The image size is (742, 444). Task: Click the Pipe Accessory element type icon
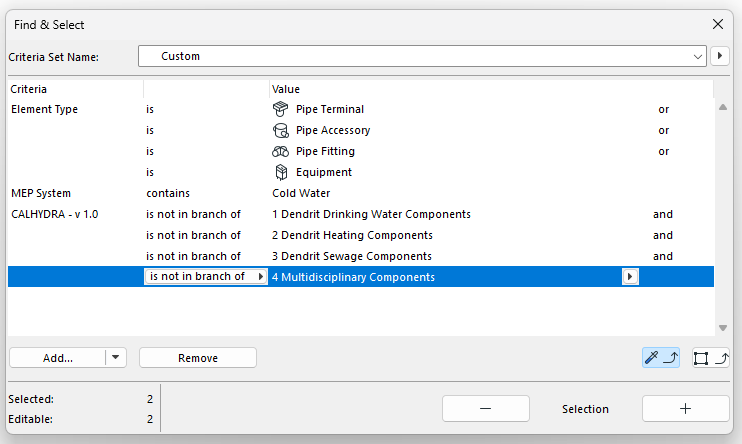click(281, 130)
